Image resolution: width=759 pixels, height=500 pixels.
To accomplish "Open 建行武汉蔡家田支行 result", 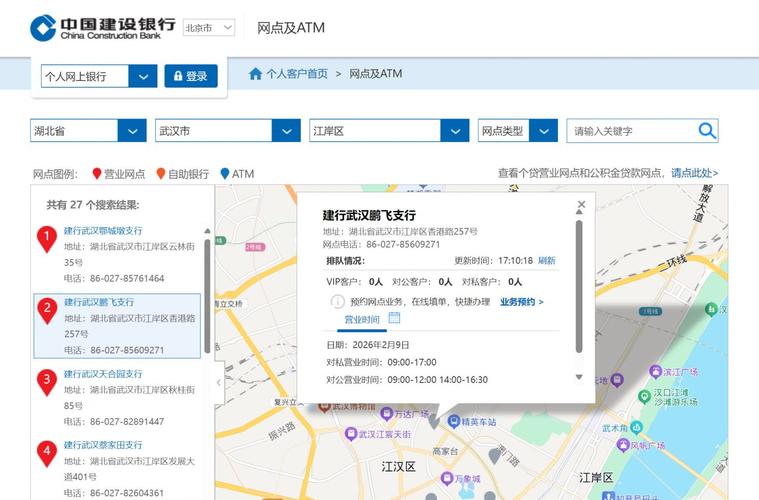I will (x=103, y=445).
